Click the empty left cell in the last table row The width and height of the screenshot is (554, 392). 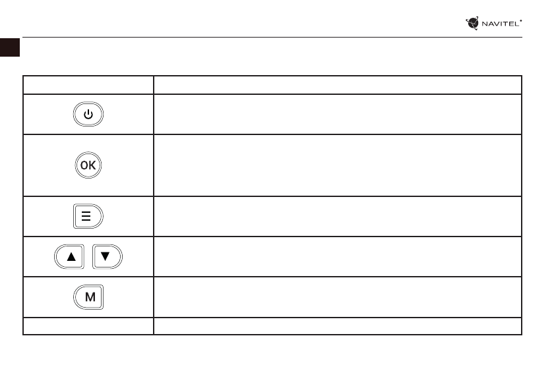click(88, 325)
